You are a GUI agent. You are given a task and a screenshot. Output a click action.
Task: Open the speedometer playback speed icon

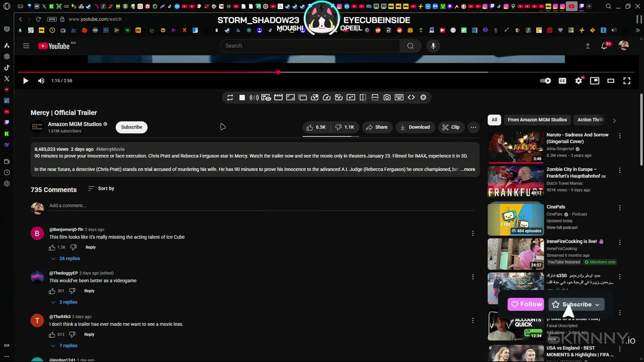point(327,98)
